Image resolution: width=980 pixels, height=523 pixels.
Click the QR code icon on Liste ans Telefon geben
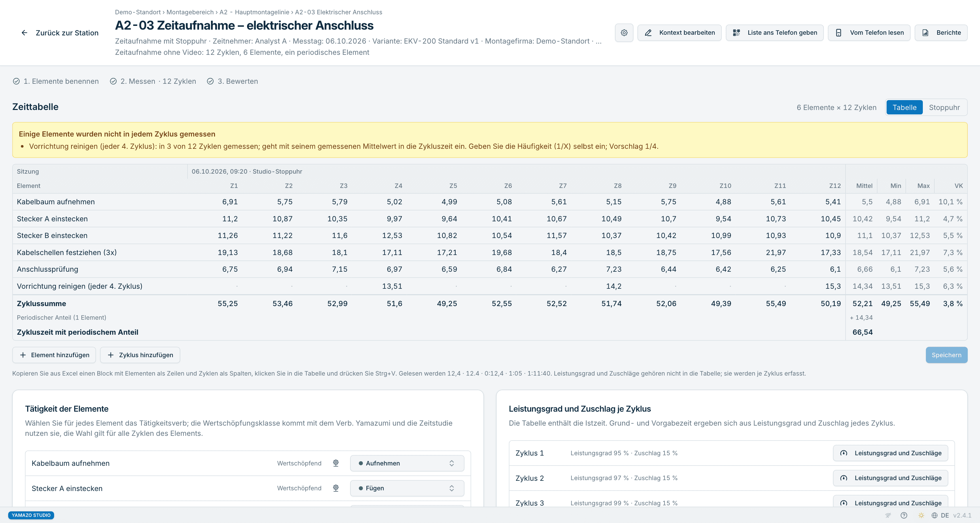[x=736, y=33]
